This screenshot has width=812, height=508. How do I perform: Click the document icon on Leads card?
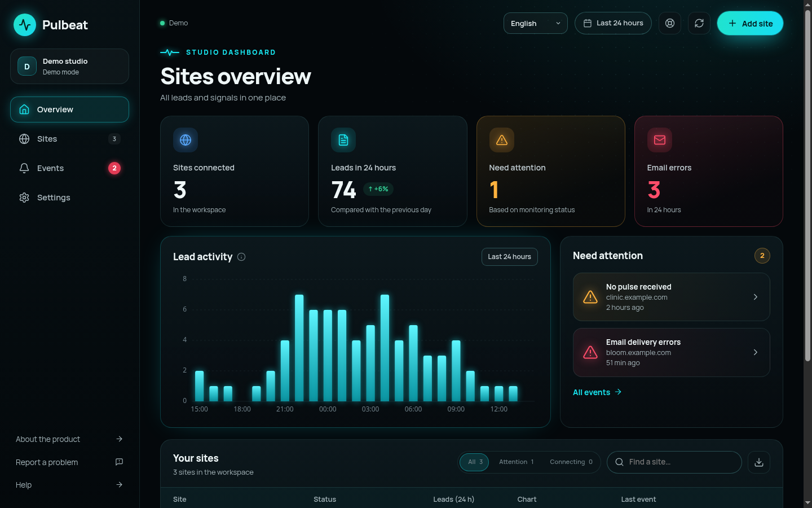pos(343,140)
